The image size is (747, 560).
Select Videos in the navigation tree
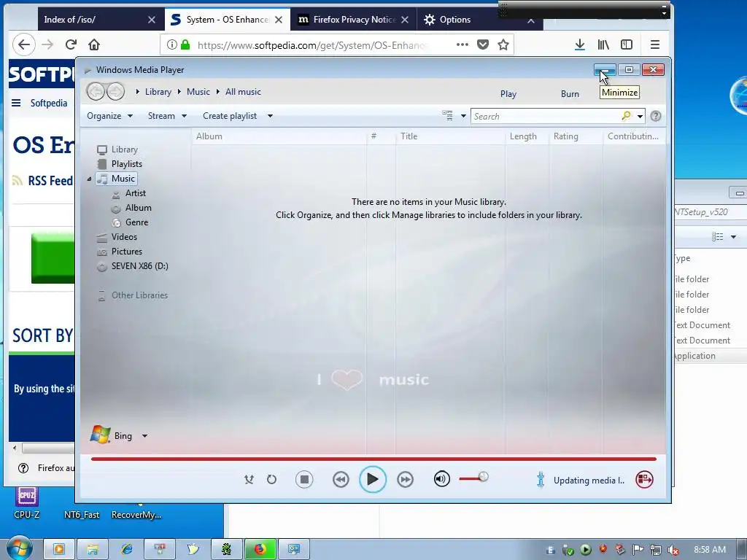point(124,237)
